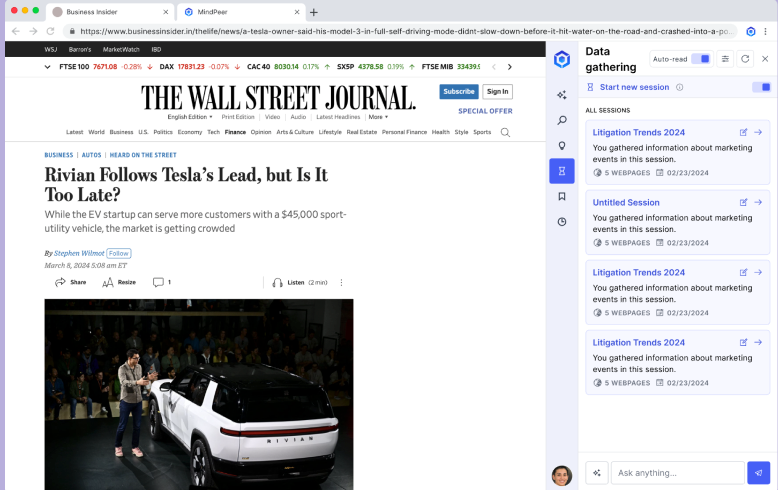Click the MindPeer extension icon in browser toolbar

pos(751,31)
